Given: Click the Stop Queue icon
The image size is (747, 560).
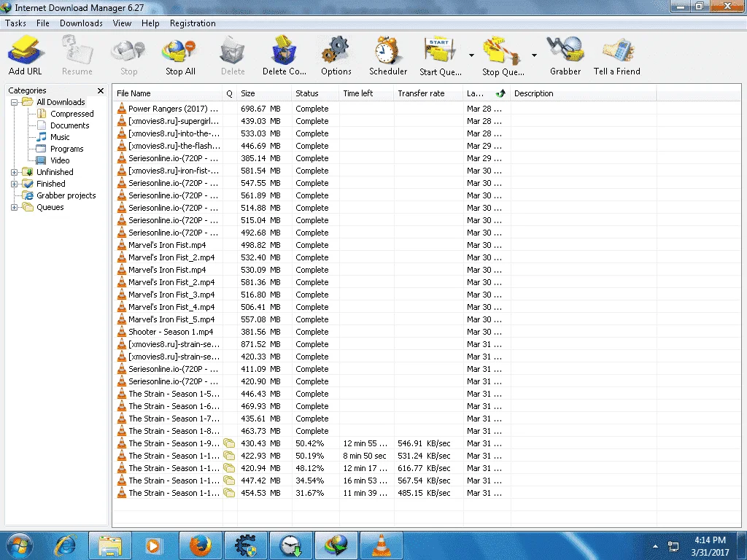Looking at the screenshot, I should point(503,55).
